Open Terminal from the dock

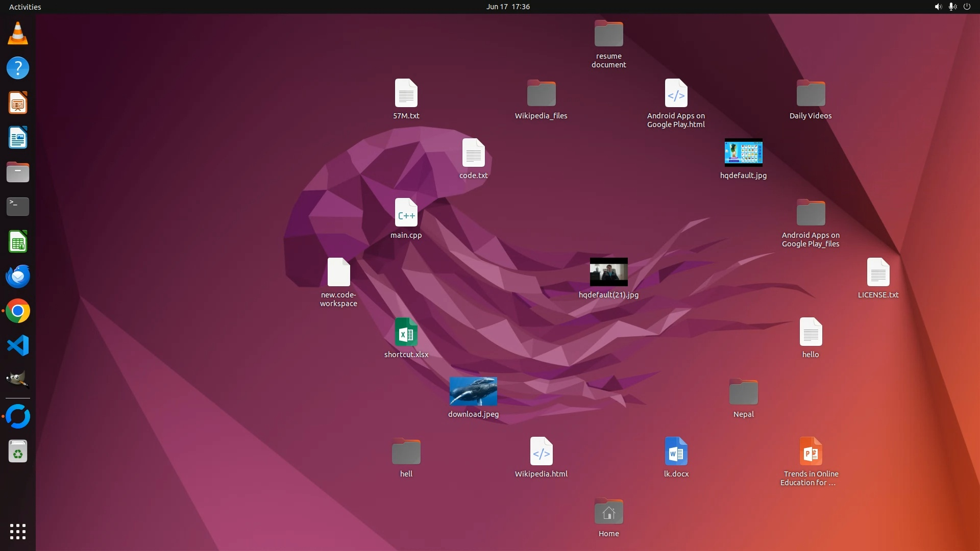[x=18, y=207]
